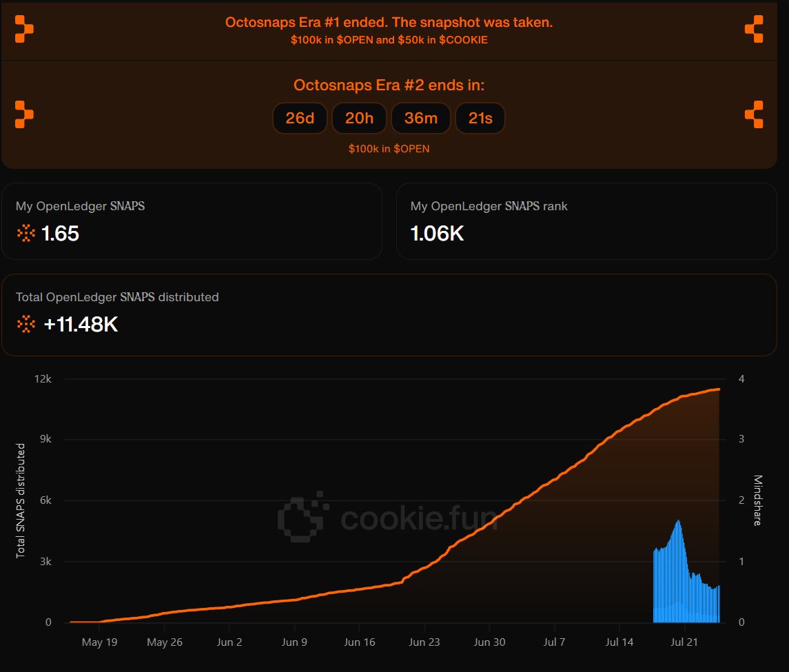This screenshot has height=672, width=789.
Task: Click the OpenLedger logo left of Era #1 banner
Action: 24,29
